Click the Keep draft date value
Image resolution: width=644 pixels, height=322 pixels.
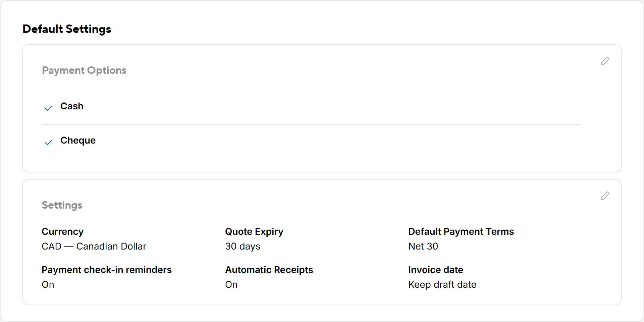pyautogui.click(x=442, y=284)
